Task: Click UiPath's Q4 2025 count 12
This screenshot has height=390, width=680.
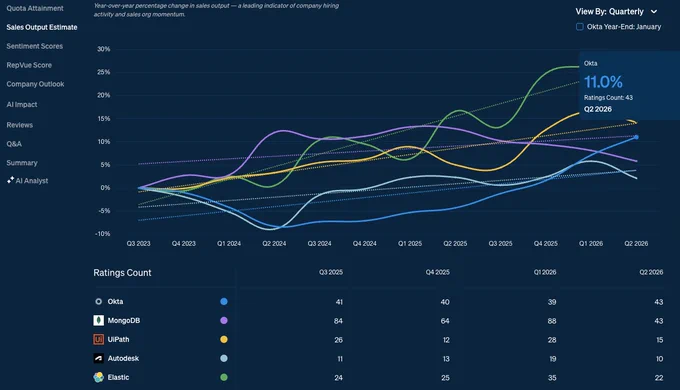Action: coord(446,340)
